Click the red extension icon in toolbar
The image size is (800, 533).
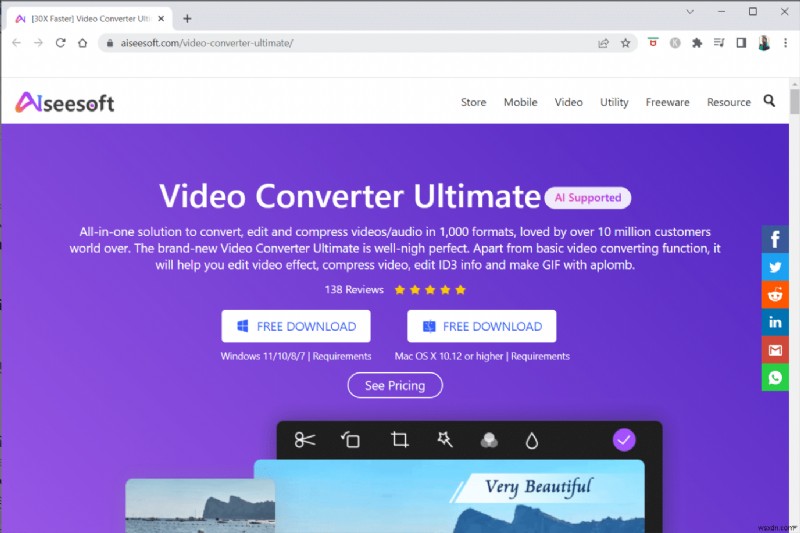click(653, 42)
